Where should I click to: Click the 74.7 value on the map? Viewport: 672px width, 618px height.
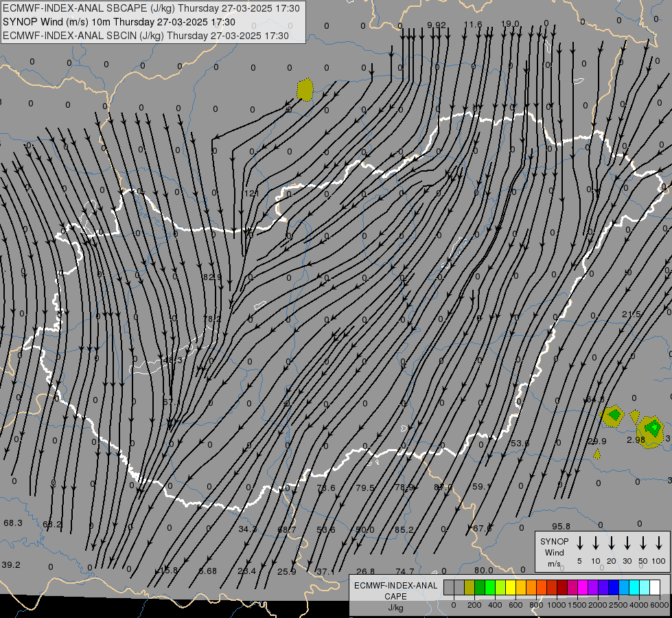[405, 572]
